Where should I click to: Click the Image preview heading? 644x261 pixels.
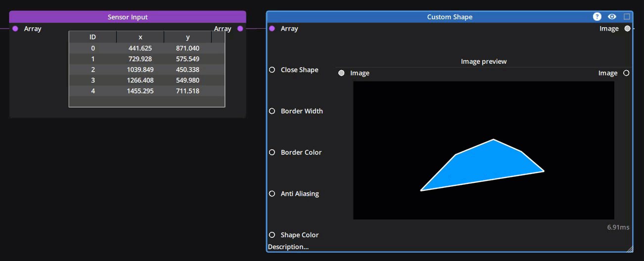484,61
